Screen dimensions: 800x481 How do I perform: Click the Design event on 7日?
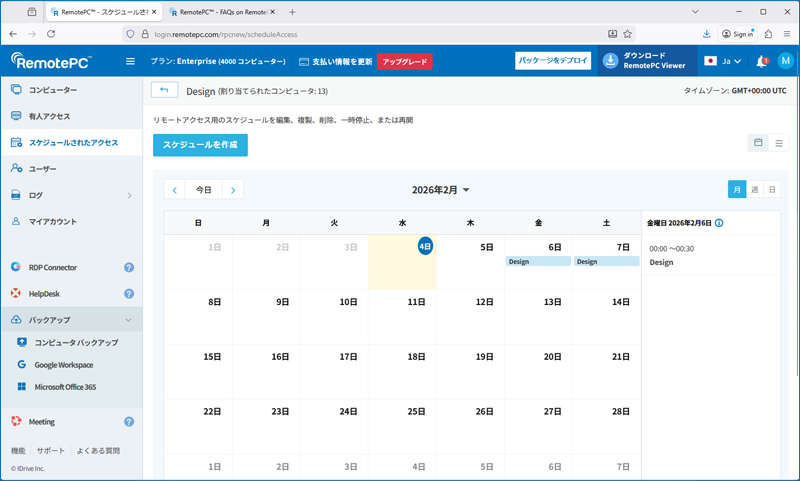click(607, 261)
